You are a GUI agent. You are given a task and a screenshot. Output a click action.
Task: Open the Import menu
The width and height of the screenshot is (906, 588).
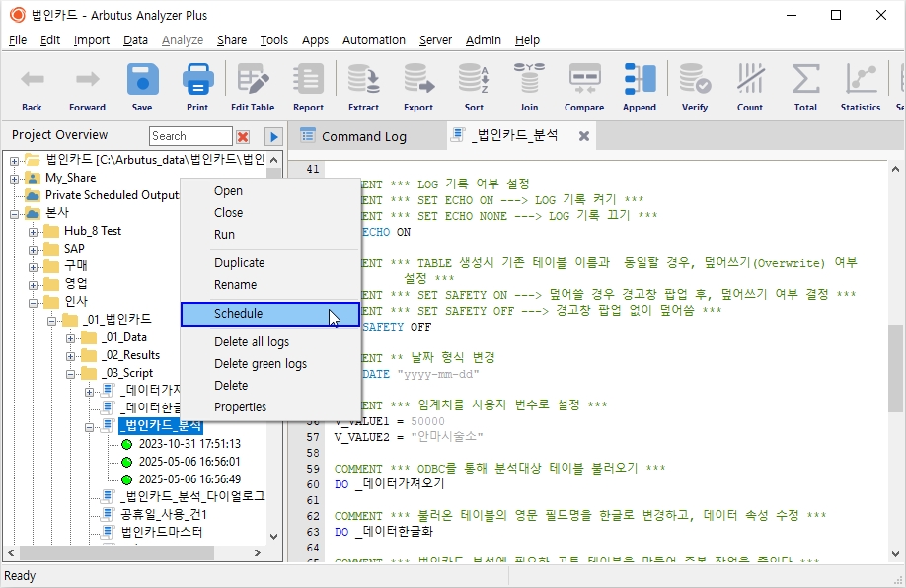(x=92, y=39)
